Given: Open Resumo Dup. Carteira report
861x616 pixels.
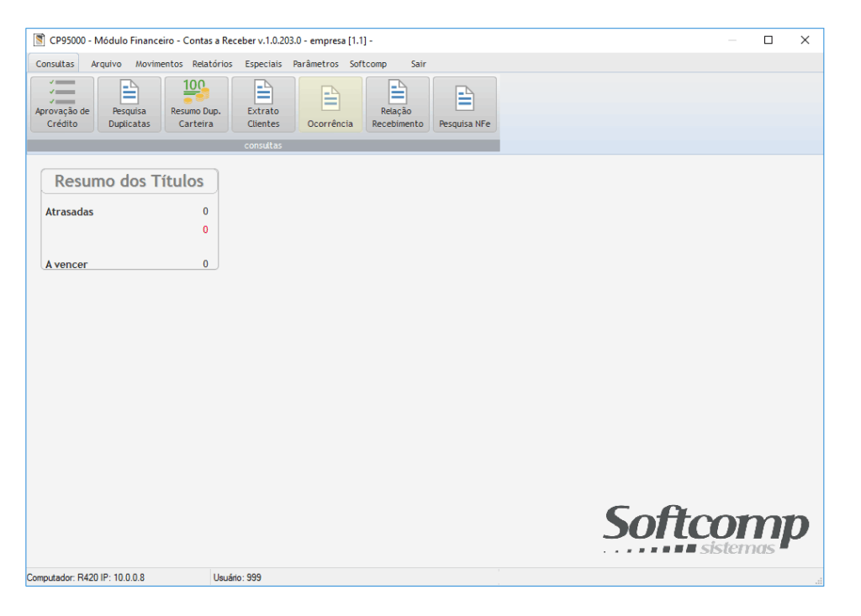Looking at the screenshot, I should pos(196,104).
